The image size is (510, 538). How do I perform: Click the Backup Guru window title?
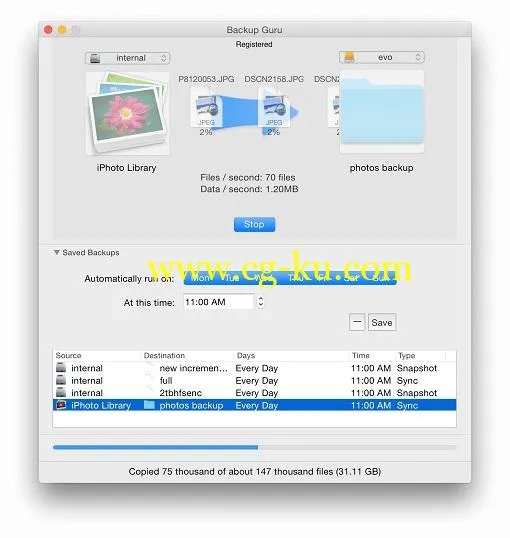pyautogui.click(x=254, y=30)
